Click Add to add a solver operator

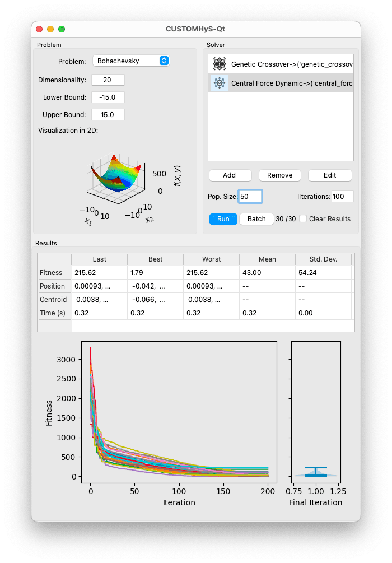click(230, 175)
